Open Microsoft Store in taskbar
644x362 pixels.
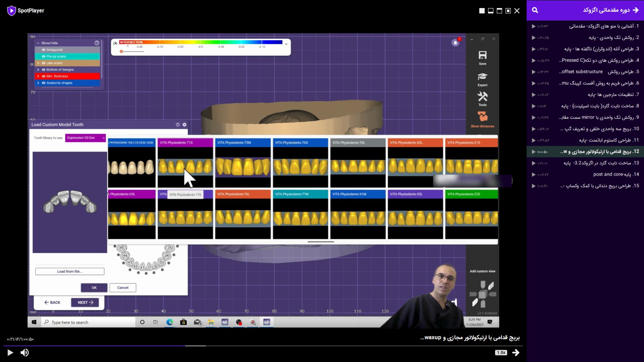(183, 322)
